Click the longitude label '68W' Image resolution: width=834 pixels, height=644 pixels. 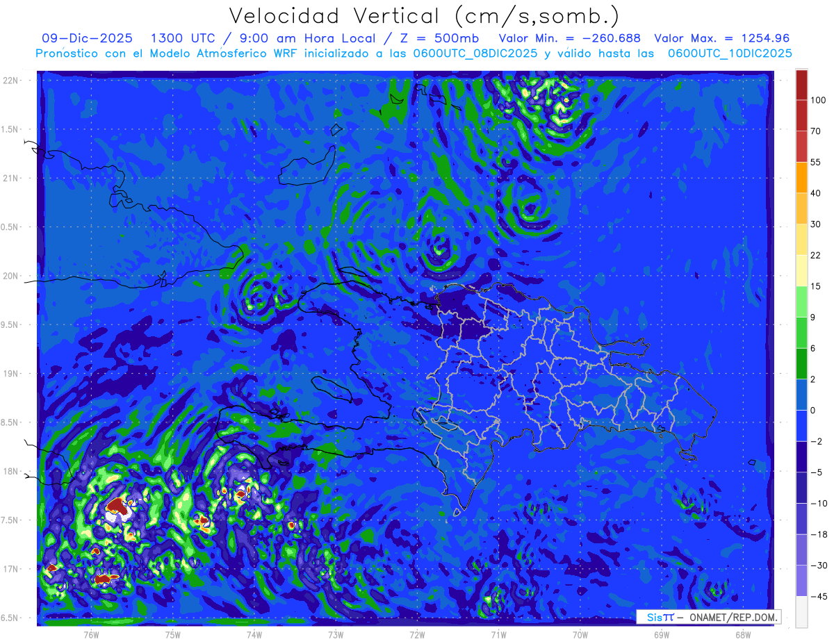click(742, 635)
